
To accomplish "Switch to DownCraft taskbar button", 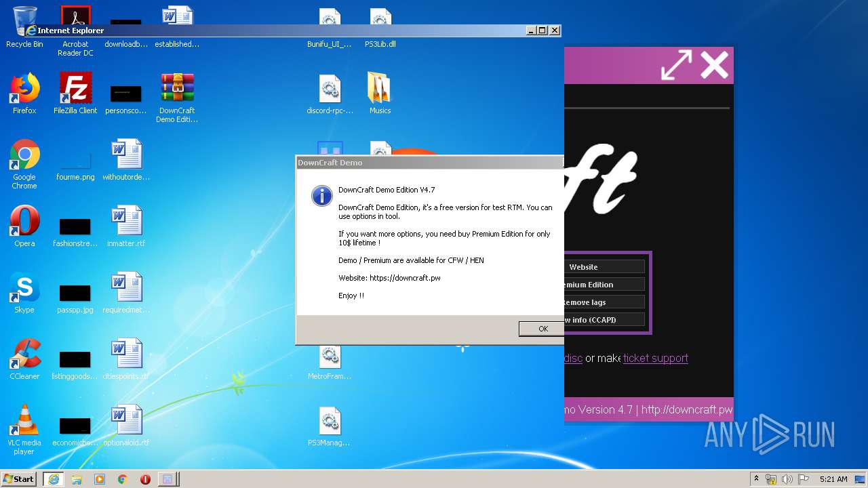I will click(x=168, y=479).
